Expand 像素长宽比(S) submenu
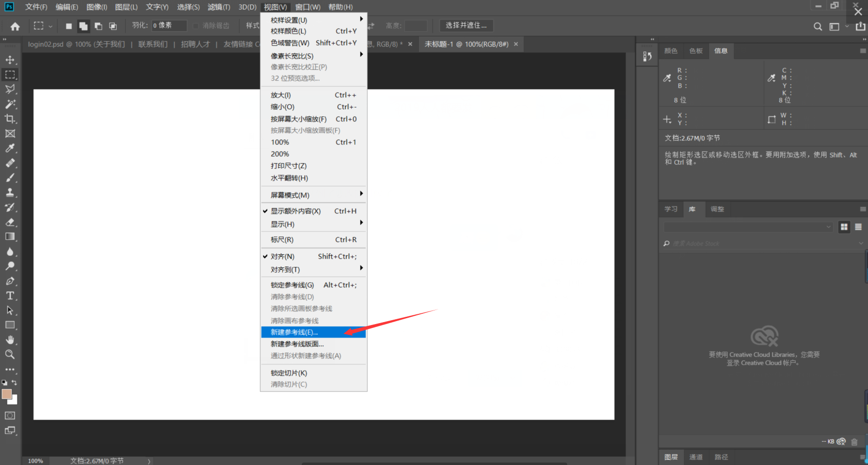The width and height of the screenshot is (868, 465). 313,56
